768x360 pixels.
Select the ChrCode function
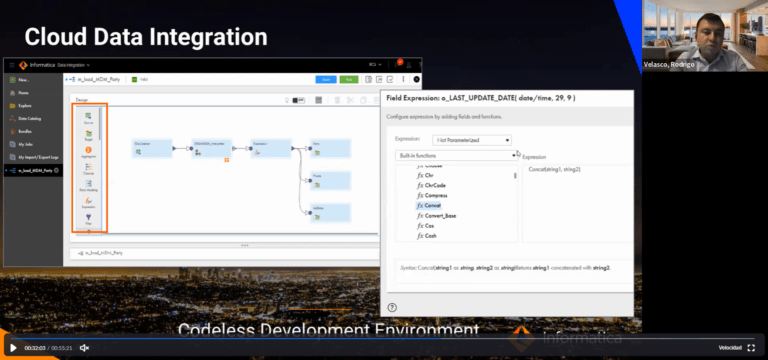[x=431, y=185]
